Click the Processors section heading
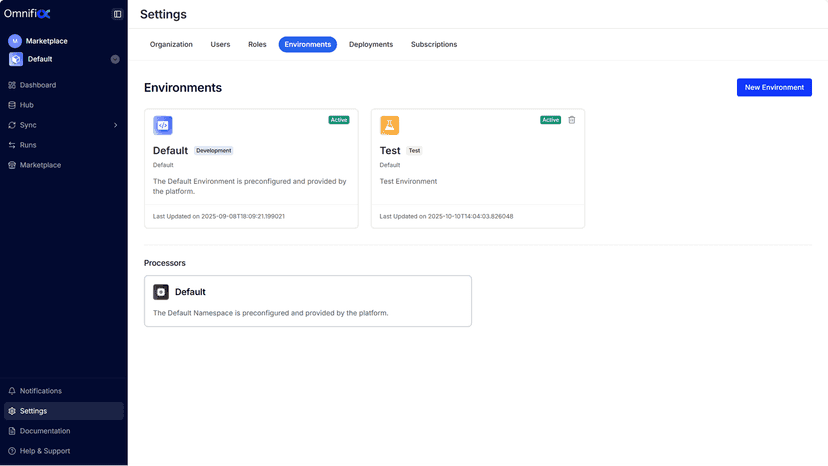 [165, 263]
